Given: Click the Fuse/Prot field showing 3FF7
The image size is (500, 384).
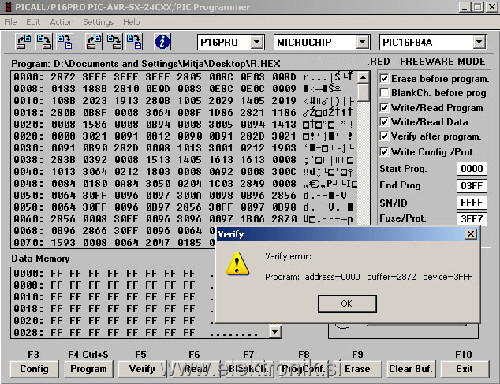Looking at the screenshot, I should (x=472, y=219).
